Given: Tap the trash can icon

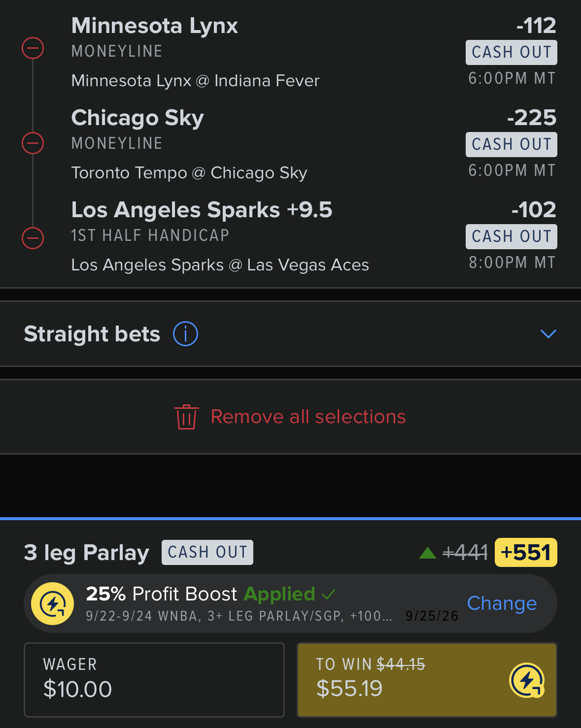Looking at the screenshot, I should point(186,417).
